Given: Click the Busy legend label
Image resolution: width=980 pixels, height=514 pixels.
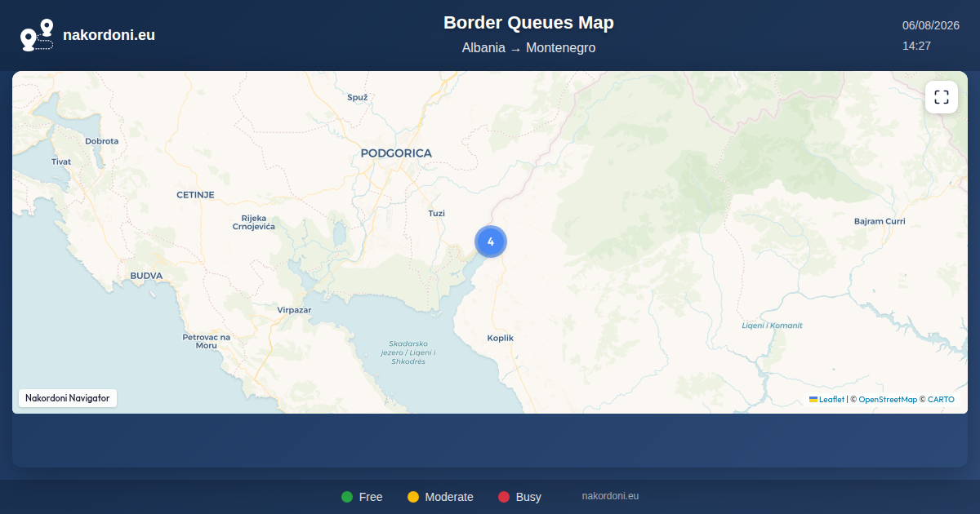Looking at the screenshot, I should [528, 497].
